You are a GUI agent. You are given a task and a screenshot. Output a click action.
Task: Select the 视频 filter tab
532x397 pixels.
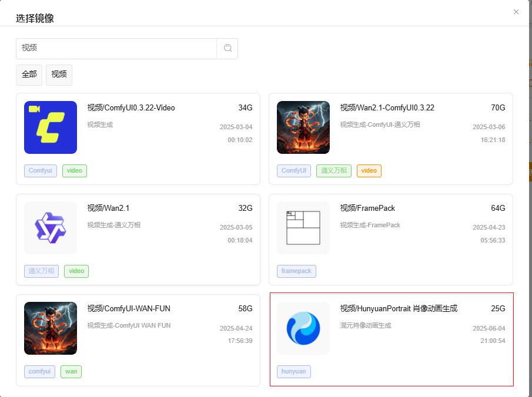(x=59, y=75)
